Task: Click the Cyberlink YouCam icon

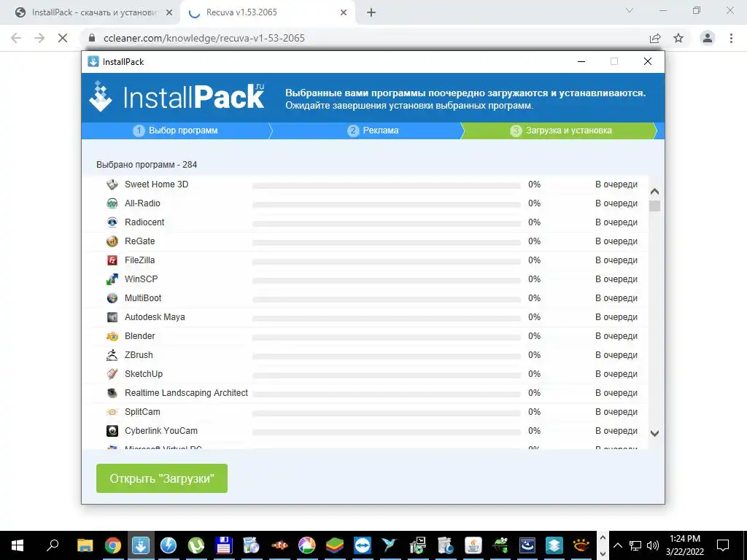Action: coord(112,431)
